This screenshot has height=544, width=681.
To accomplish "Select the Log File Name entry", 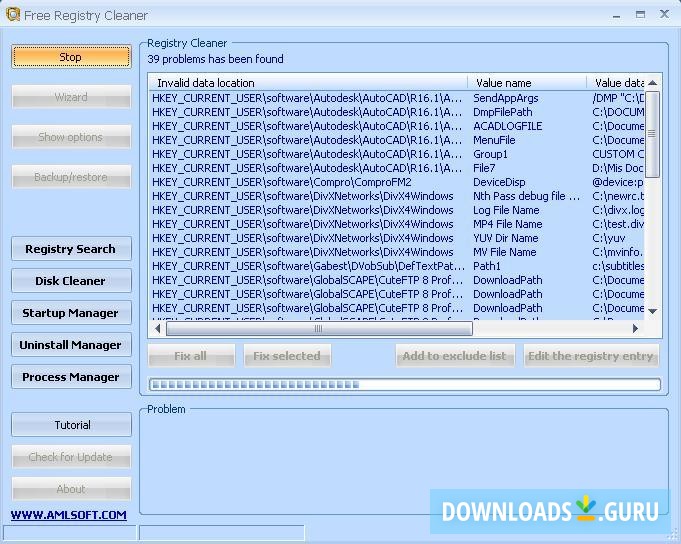I will point(397,210).
